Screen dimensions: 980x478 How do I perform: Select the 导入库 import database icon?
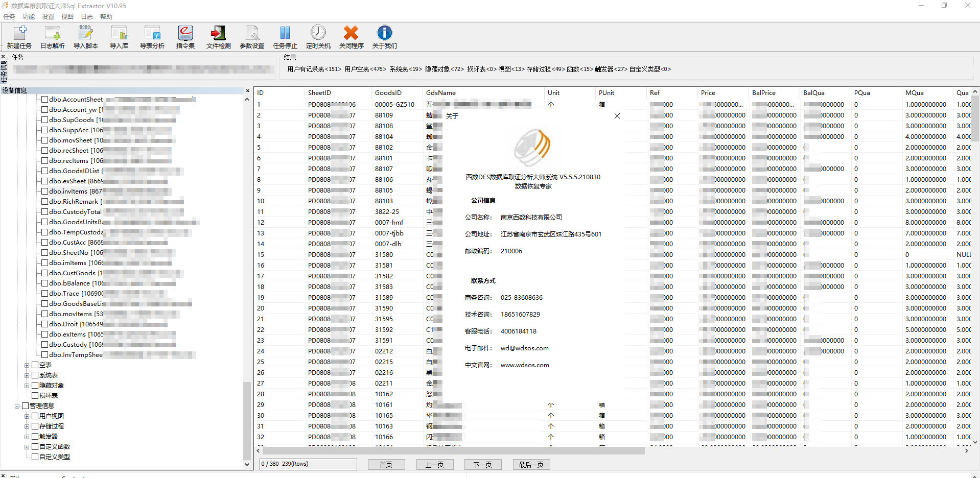[119, 37]
